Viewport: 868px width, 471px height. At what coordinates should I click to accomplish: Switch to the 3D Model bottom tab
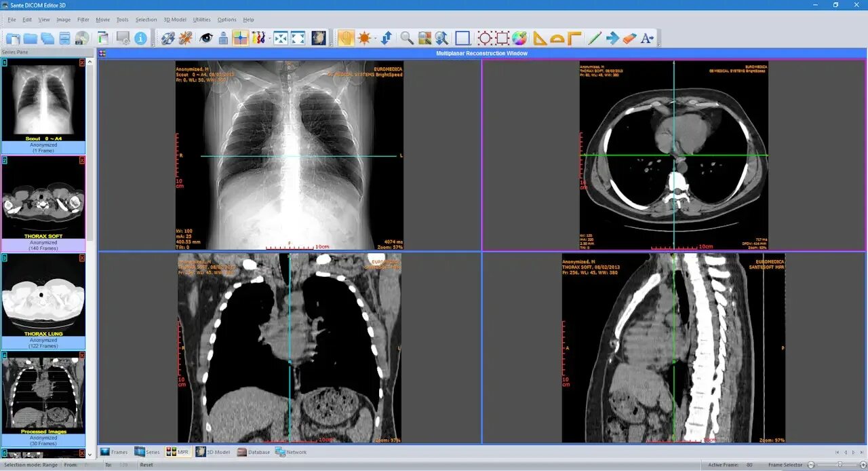pyautogui.click(x=214, y=452)
